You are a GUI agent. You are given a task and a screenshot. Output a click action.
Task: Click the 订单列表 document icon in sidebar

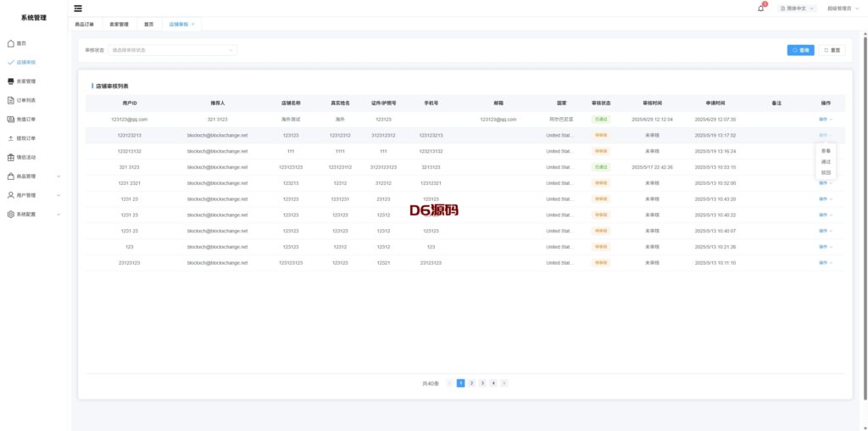(x=10, y=100)
